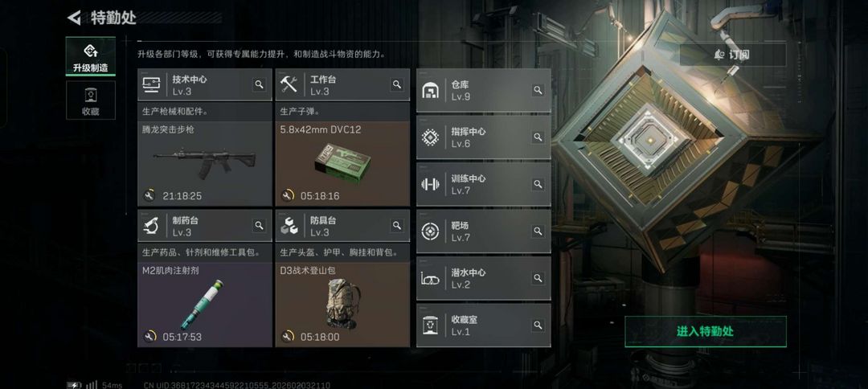Select the 训练中心 dumbbell icon
Image resolution: width=868 pixels, height=389 pixels.
pyautogui.click(x=430, y=184)
